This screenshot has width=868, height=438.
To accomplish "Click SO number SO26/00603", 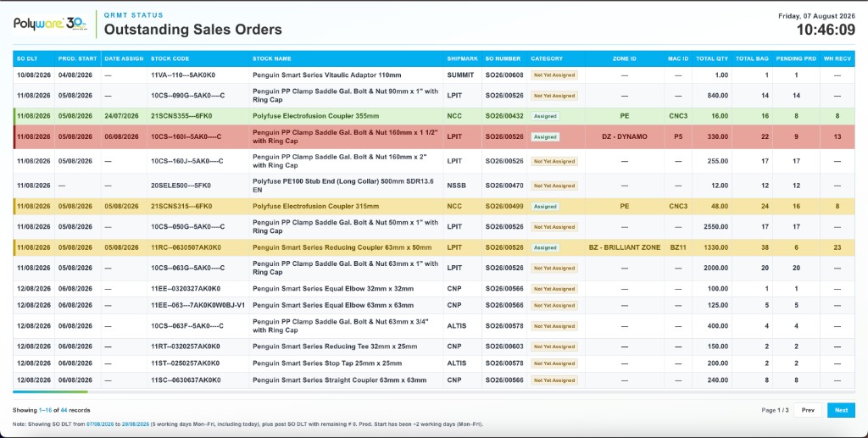I will pos(504,347).
